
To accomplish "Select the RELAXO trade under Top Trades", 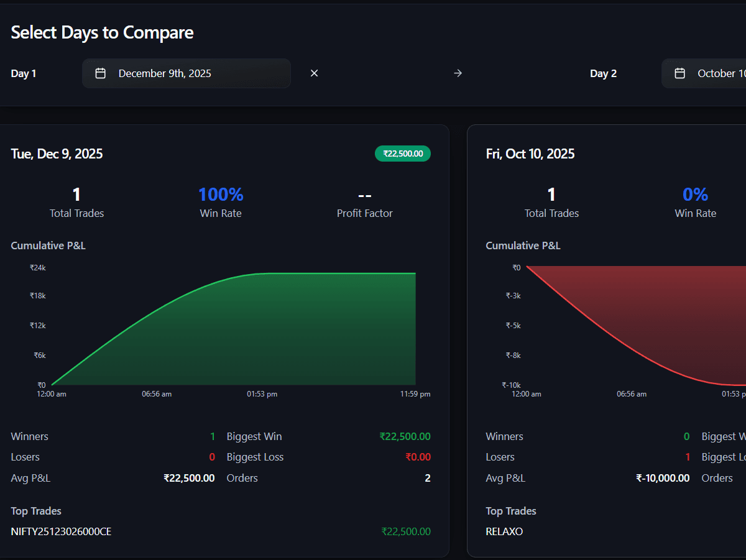I will (x=504, y=531).
